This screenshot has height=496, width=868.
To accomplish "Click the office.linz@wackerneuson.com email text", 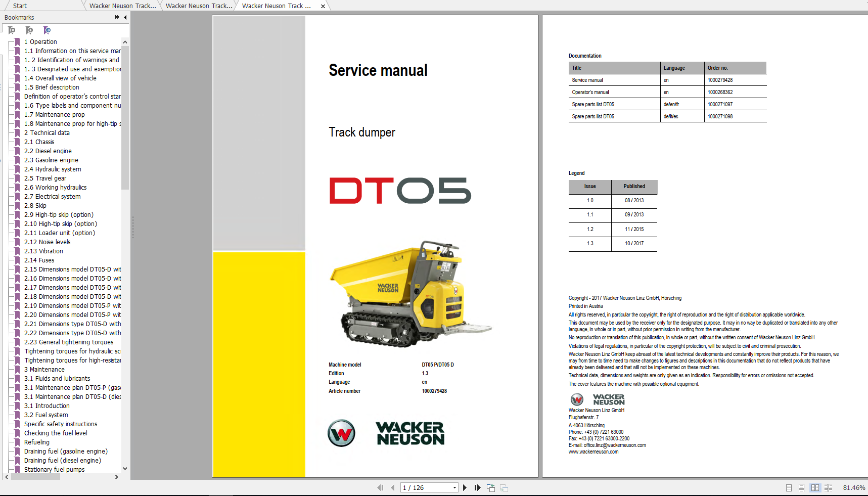I will (615, 445).
